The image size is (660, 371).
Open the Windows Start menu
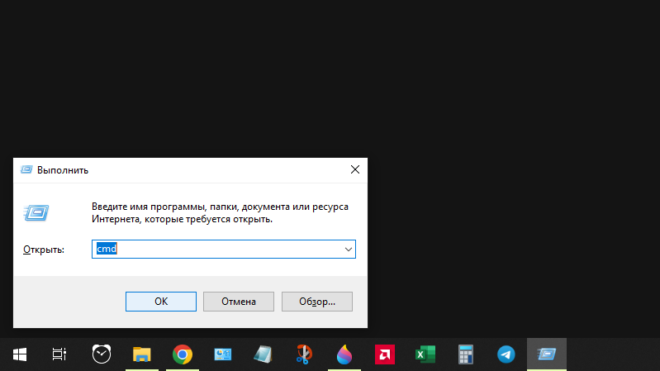click(20, 354)
